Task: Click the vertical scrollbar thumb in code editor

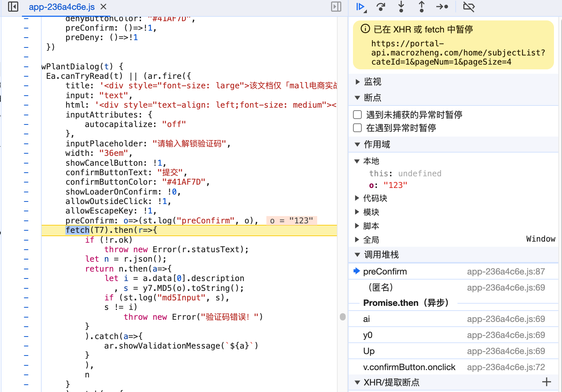Action: click(342, 316)
